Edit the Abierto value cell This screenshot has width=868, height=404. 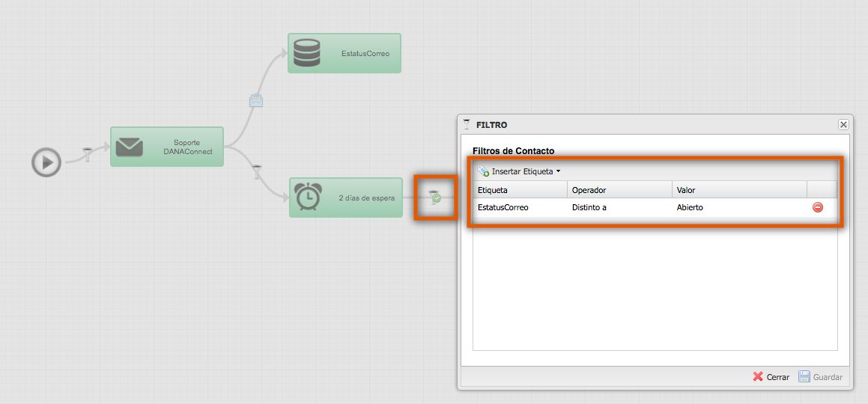pos(738,207)
